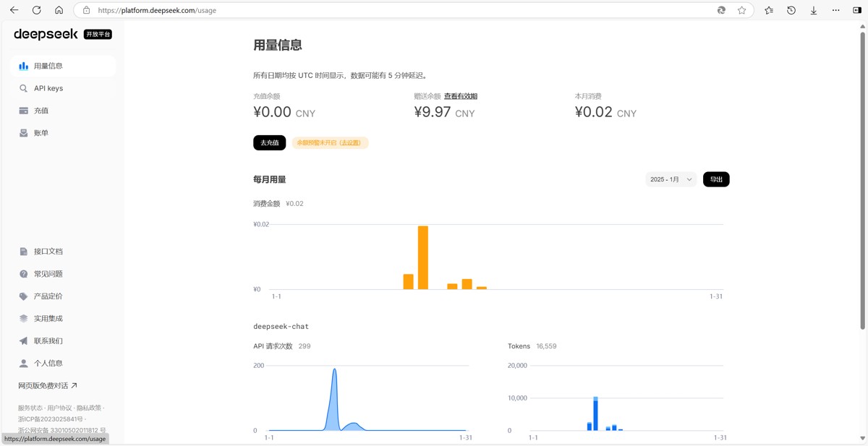Viewport: 868px width, 446px height.
Task: Open the 2025 - 1月 month dropdown
Action: tap(671, 179)
